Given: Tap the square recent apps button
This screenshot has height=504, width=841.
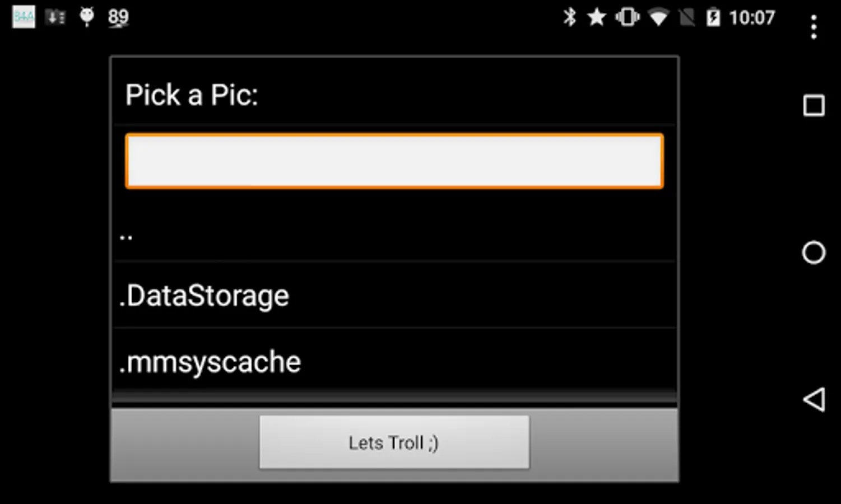Looking at the screenshot, I should pyautogui.click(x=814, y=105).
